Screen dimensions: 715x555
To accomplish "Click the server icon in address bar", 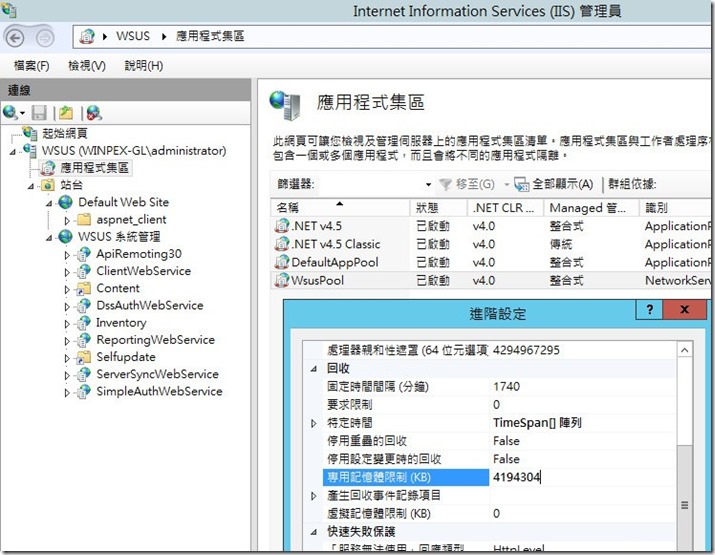I will tap(87, 36).
